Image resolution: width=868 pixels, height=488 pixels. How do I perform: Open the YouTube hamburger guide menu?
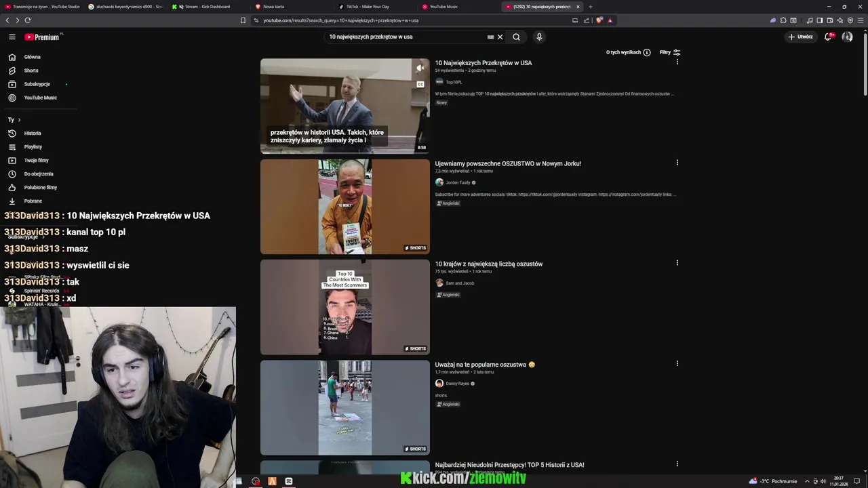tap(12, 37)
